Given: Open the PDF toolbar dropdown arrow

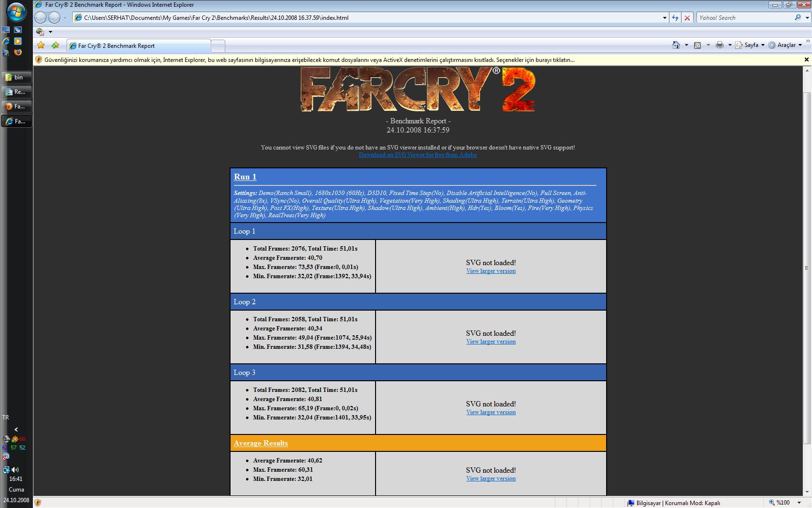Looking at the screenshot, I should coord(50,32).
